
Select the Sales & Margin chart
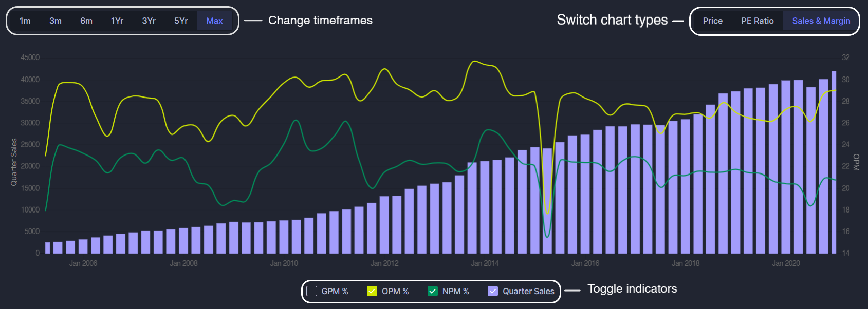(821, 21)
